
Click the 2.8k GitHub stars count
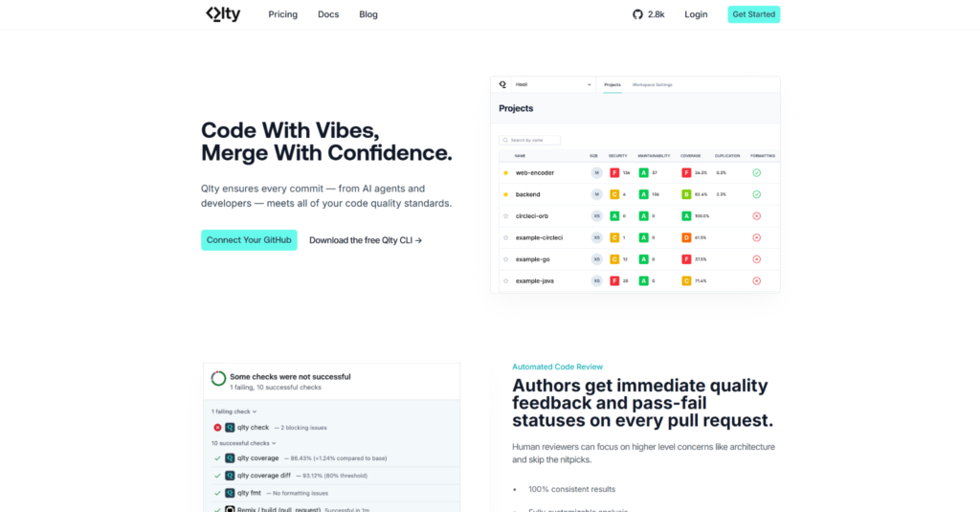656,14
